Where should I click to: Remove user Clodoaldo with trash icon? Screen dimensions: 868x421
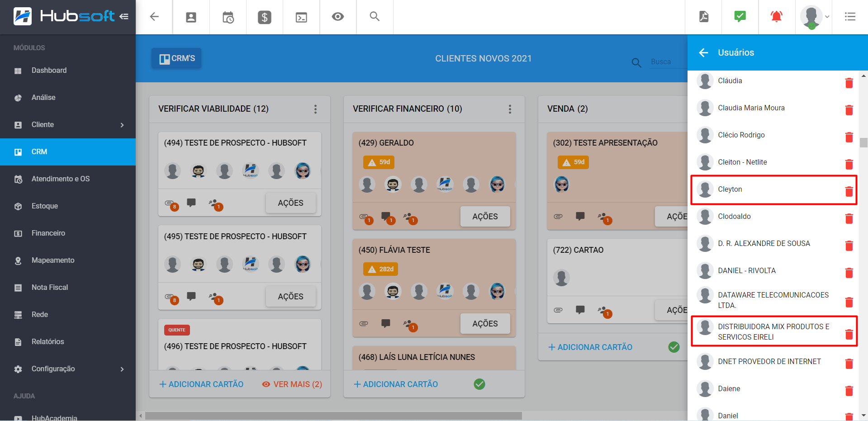coord(849,218)
